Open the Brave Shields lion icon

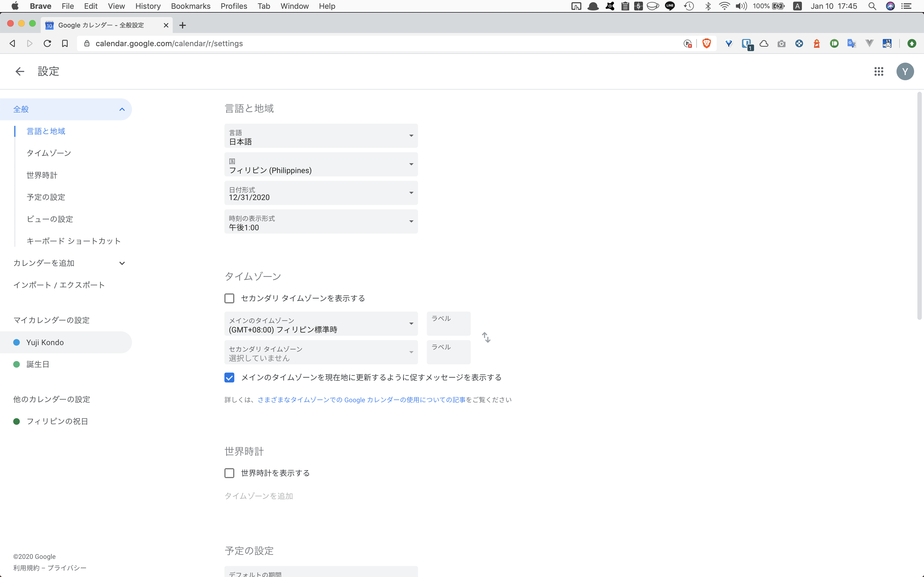(x=706, y=43)
